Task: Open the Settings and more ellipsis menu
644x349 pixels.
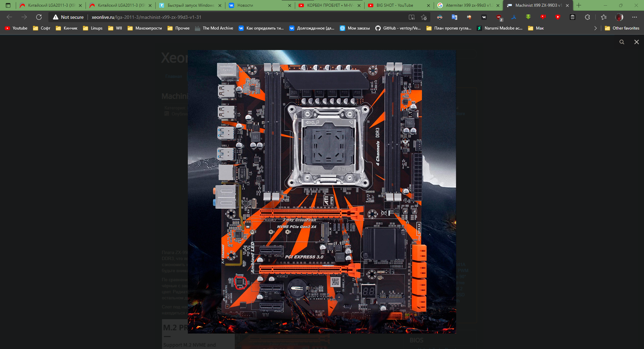Action: pyautogui.click(x=634, y=17)
